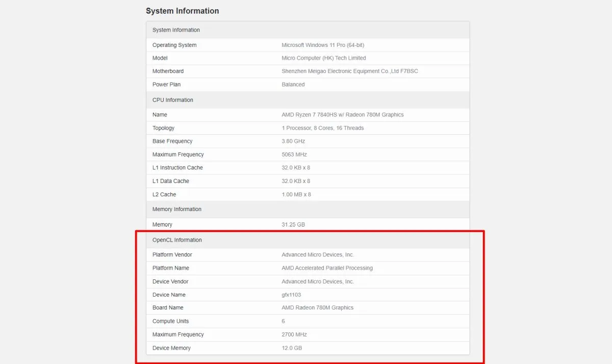612x364 pixels.
Task: Click the OpenCL Information section header
Action: coord(308,240)
